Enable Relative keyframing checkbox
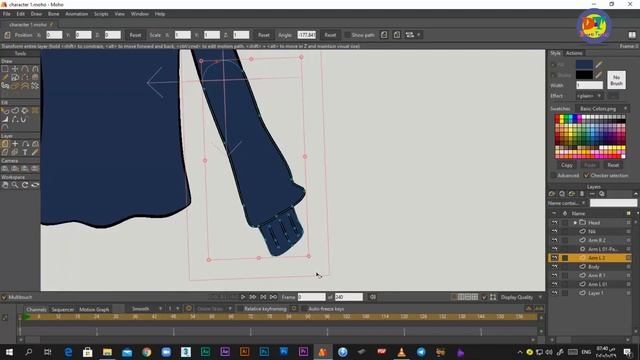 pyautogui.click(x=240, y=309)
